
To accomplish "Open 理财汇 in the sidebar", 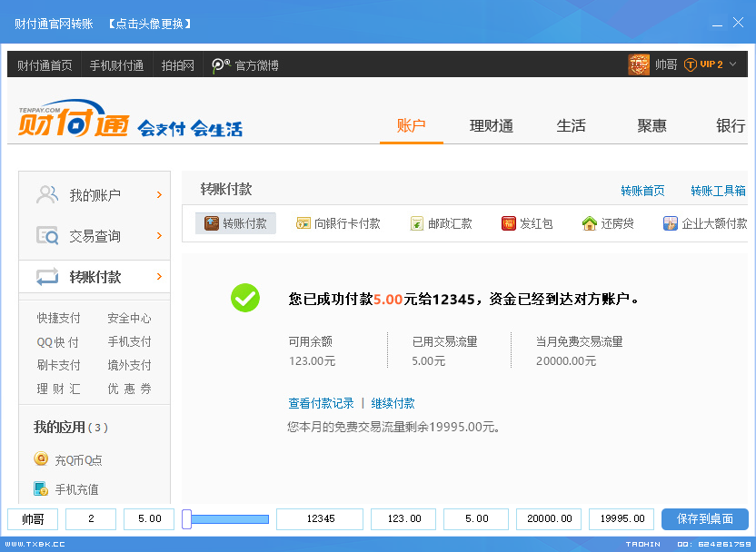I will click(59, 389).
